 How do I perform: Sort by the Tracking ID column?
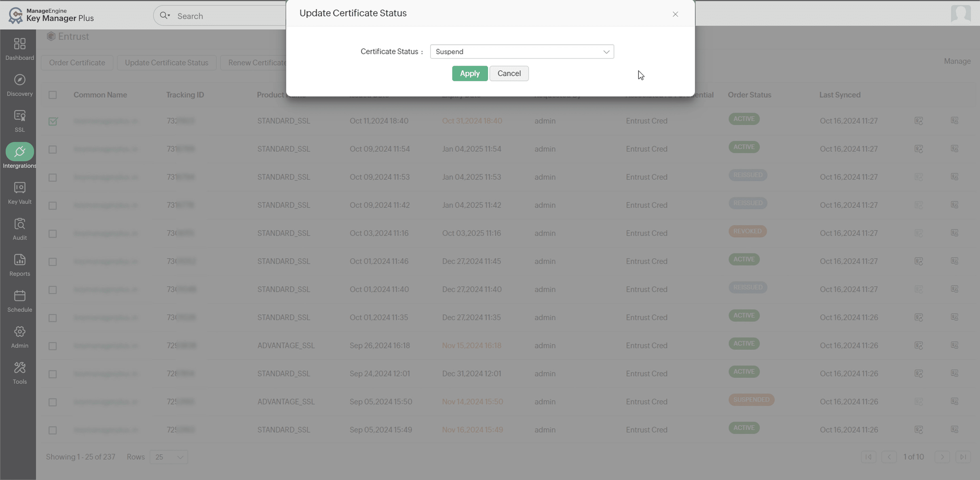(x=185, y=95)
